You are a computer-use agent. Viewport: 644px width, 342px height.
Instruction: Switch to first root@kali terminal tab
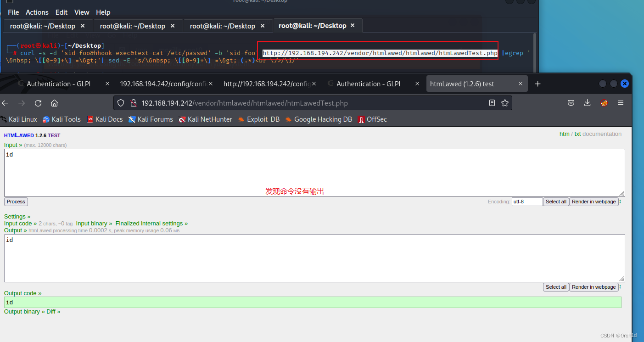(48, 26)
